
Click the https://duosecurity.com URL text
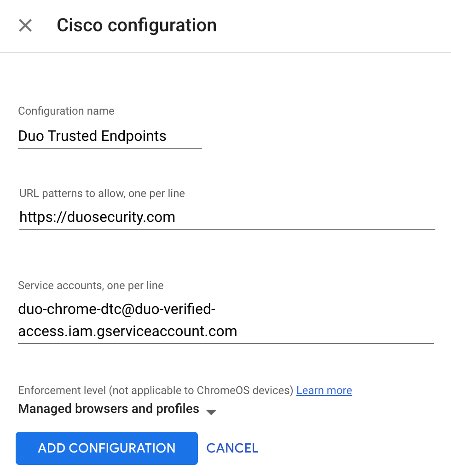(97, 217)
